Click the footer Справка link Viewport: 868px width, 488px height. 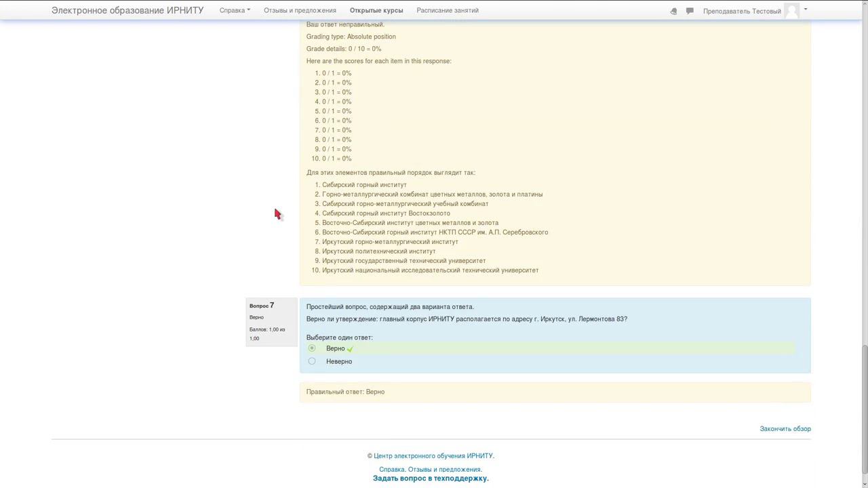point(391,469)
